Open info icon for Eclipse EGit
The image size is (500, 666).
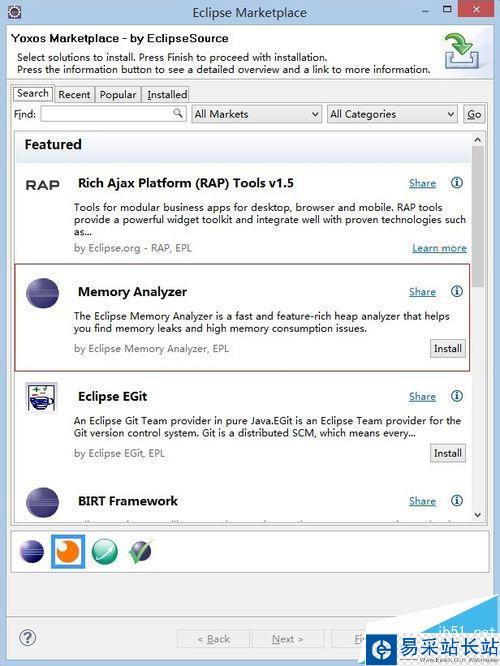coord(457,396)
